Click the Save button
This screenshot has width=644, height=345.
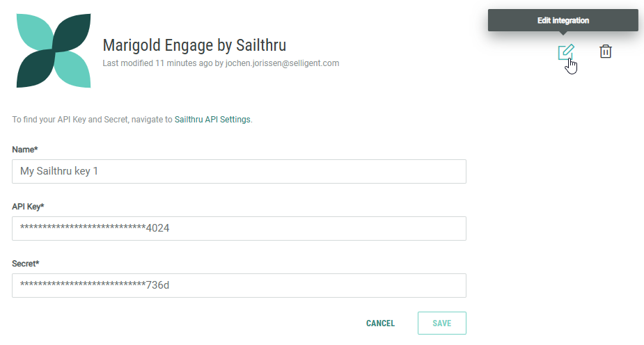coord(441,323)
